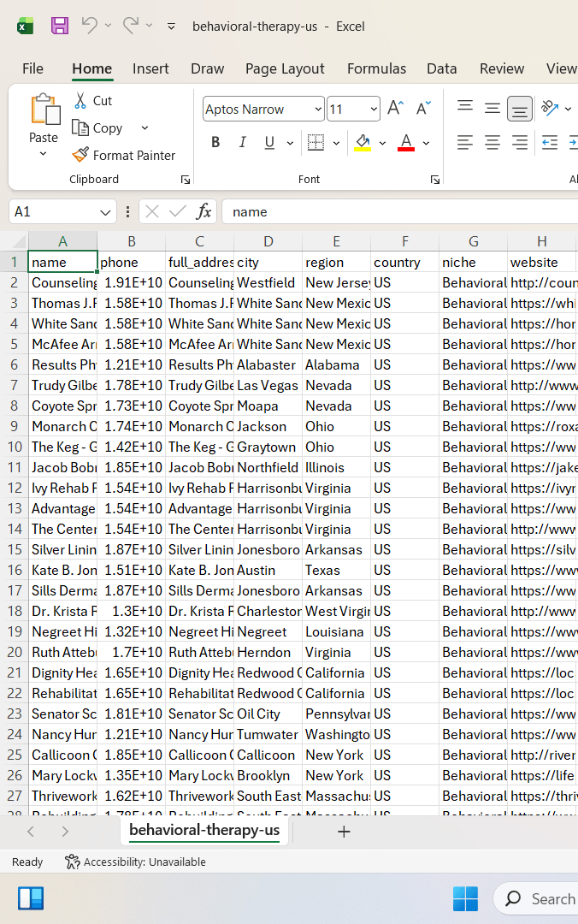578x924 pixels.
Task: Click the Increase Font Size icon
Action: coord(395,109)
